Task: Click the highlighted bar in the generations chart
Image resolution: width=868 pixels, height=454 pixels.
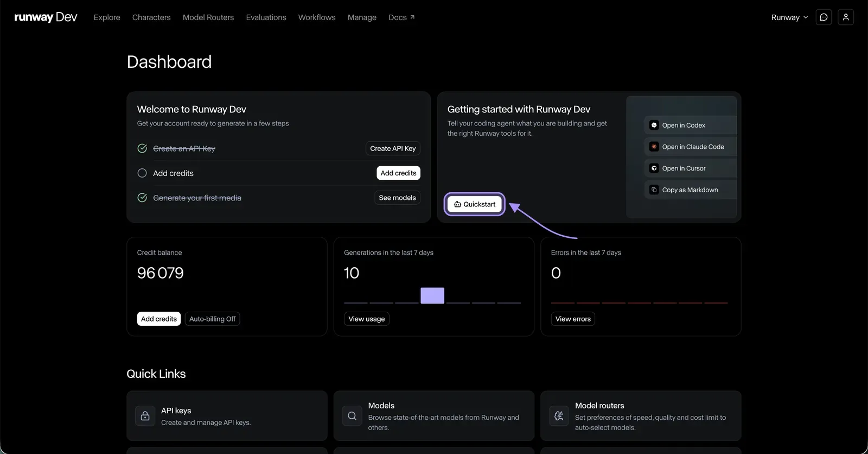Action: pyautogui.click(x=432, y=295)
